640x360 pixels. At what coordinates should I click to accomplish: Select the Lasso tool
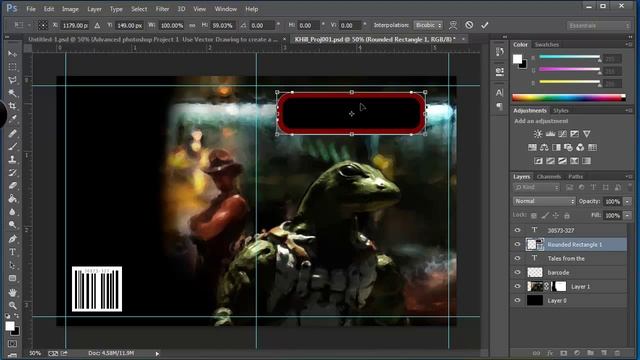point(12,80)
